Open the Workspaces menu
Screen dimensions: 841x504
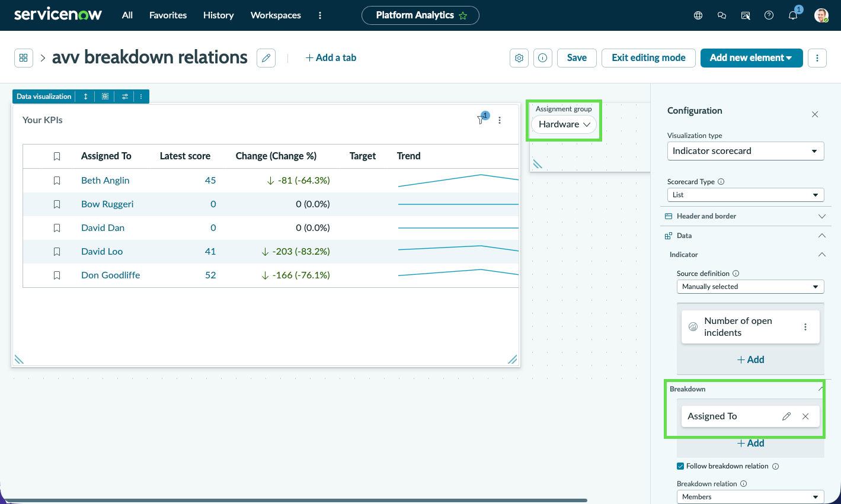pos(276,15)
